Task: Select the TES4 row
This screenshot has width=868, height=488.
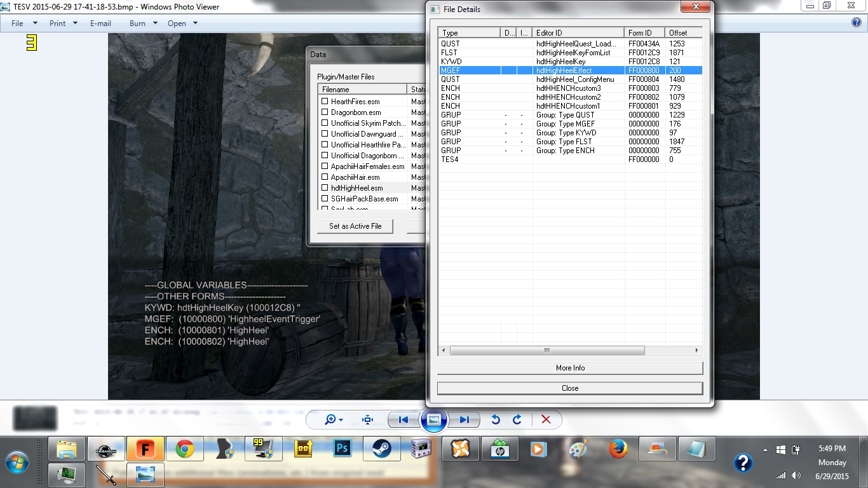Action: 570,159
